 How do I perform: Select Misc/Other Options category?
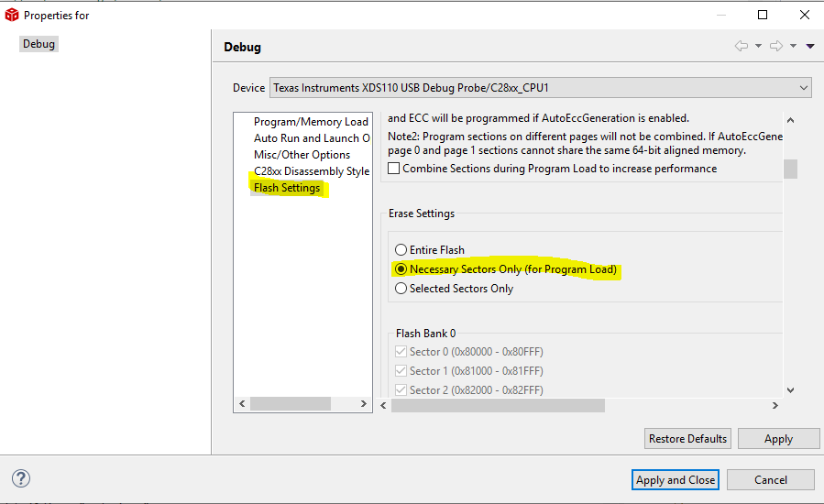tap(302, 155)
